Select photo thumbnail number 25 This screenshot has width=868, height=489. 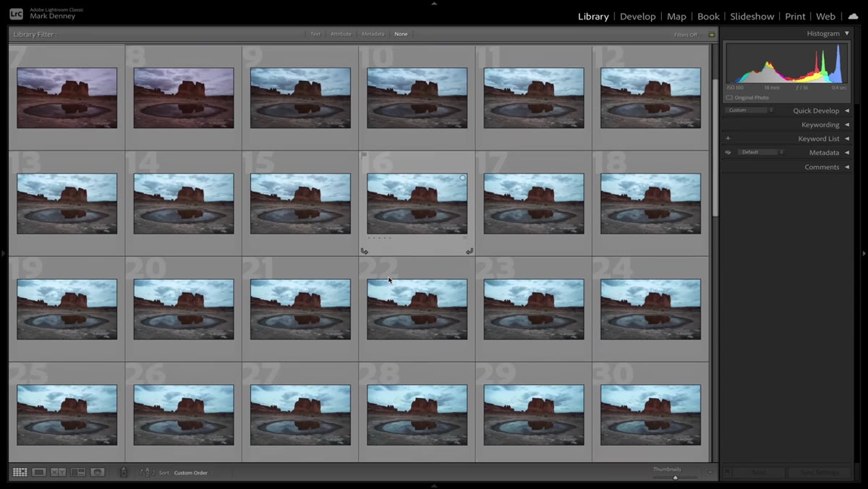point(67,414)
